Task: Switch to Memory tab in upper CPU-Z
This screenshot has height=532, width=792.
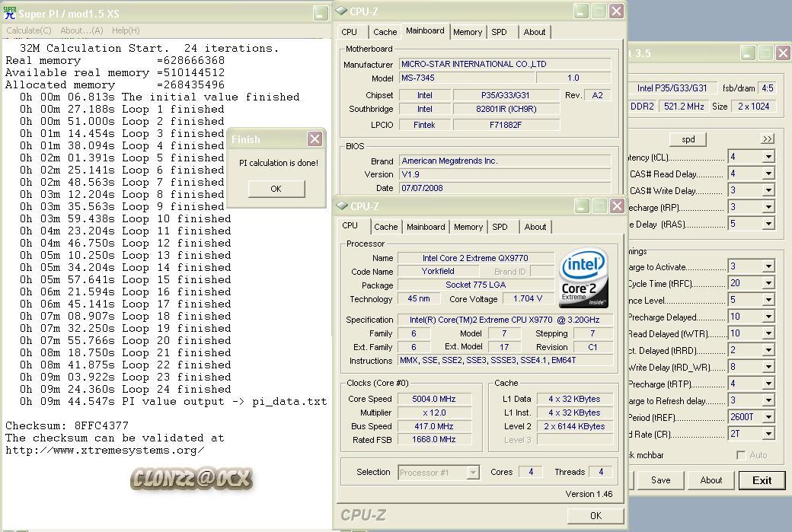Action: pos(468,32)
